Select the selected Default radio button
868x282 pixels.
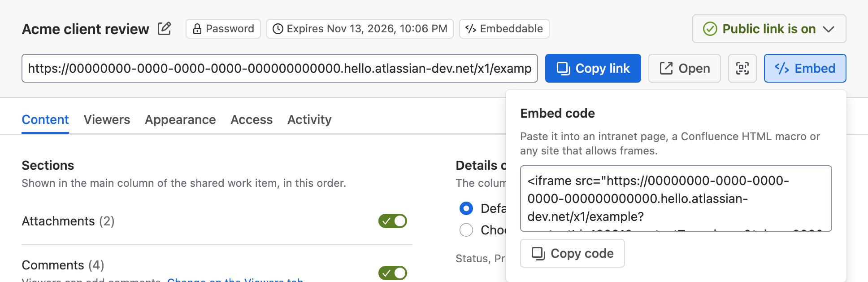(466, 208)
